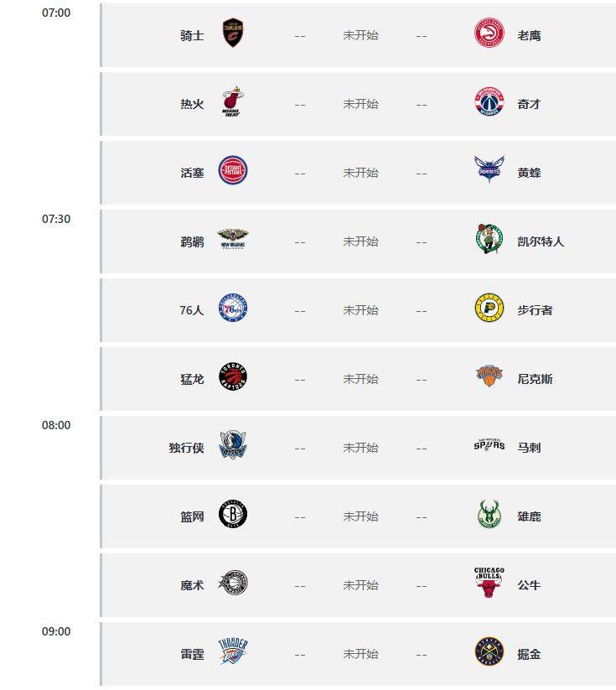Select the Chicago Bulls logo

[489, 584]
